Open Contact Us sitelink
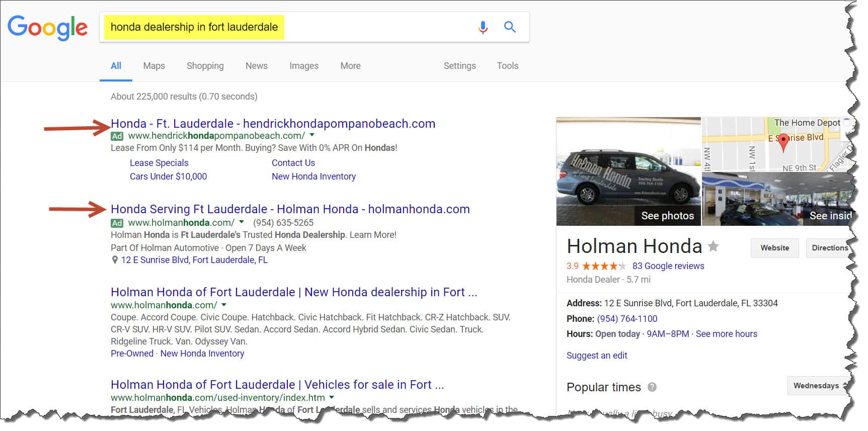This screenshot has width=868, height=431. 293,163
